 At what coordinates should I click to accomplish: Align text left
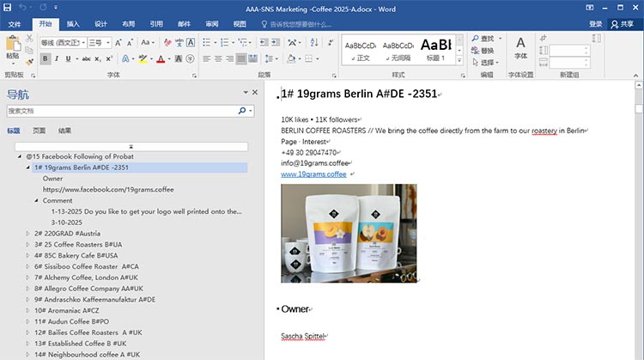(207, 58)
